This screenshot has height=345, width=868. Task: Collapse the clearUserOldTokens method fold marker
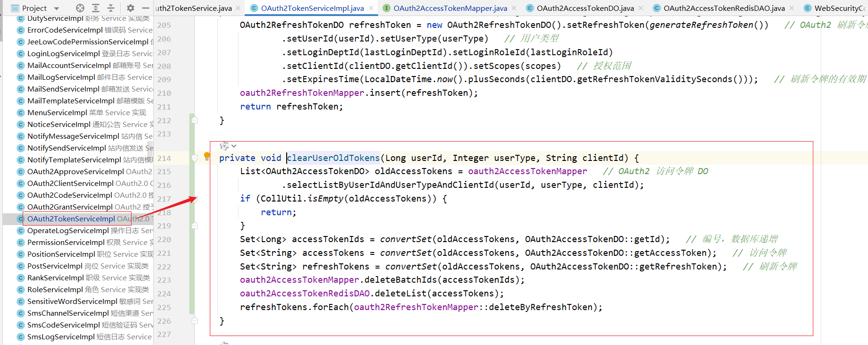[x=195, y=159]
